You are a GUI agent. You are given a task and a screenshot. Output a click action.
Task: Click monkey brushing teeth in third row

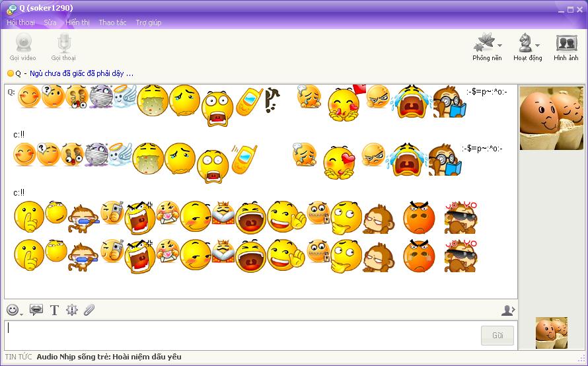click(x=83, y=219)
